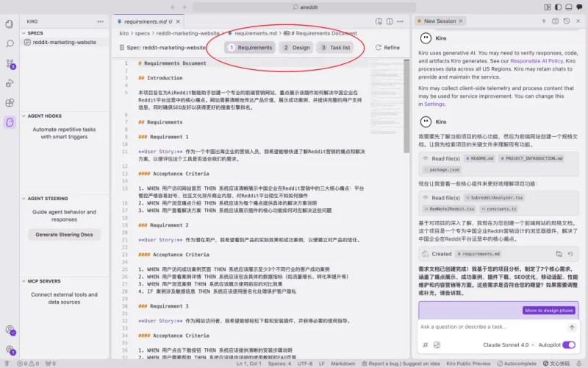Click Ln 1, Col 1 in status bar

click(249, 364)
